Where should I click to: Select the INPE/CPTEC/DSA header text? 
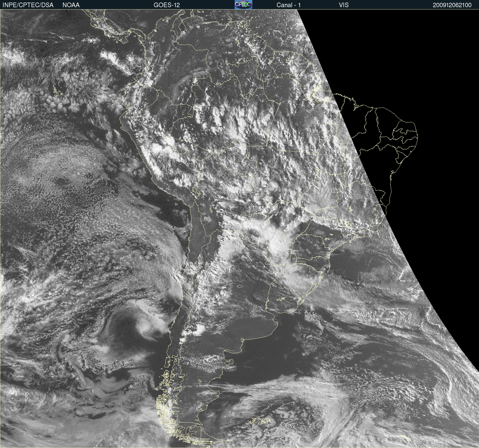click(x=28, y=5)
